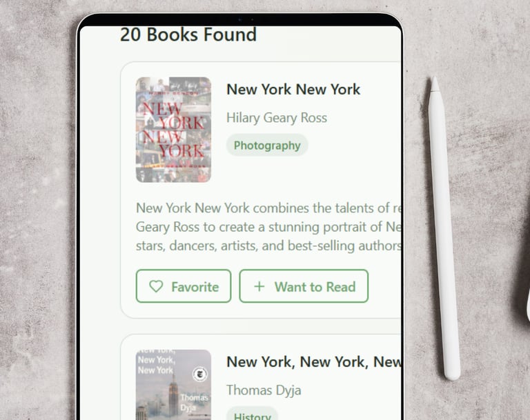The image size is (530, 420).
Task: Click the white stylus pencil beside the tablet
Action: coord(444,228)
